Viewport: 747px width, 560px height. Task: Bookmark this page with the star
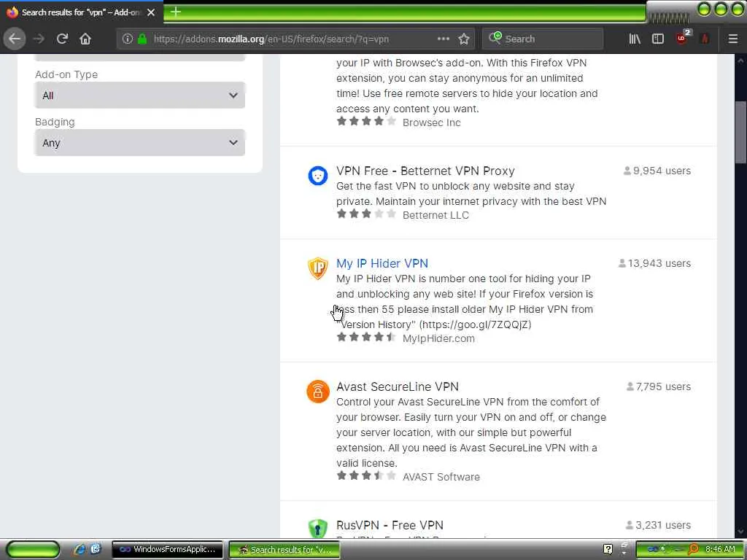pos(464,39)
